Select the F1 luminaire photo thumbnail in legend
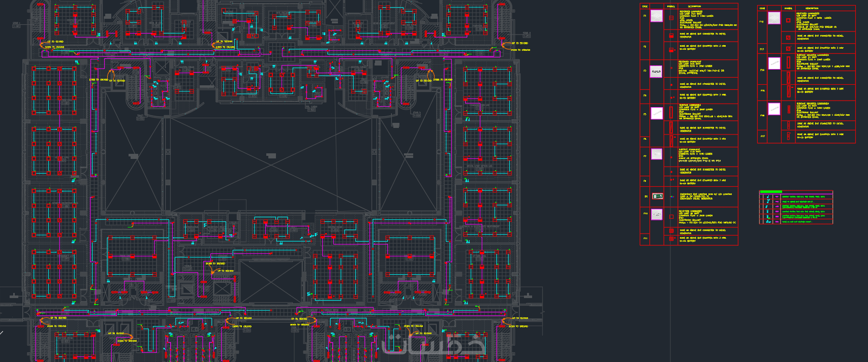The height and width of the screenshot is (362, 868). 657,16
